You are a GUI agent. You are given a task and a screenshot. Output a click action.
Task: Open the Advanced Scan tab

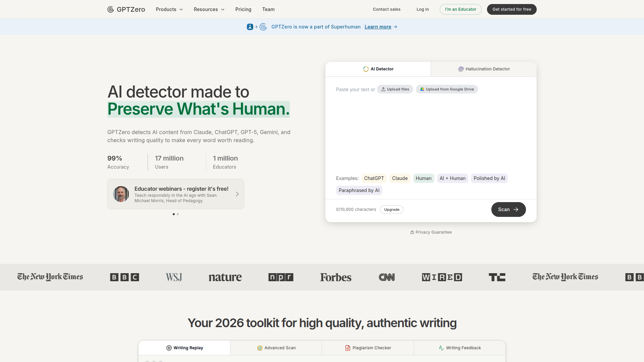[276, 348]
